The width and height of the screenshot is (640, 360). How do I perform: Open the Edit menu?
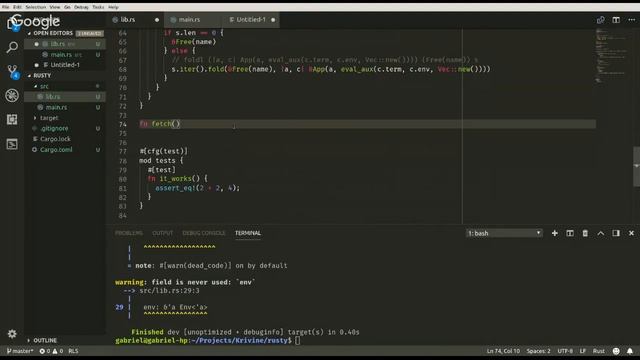(18, 7)
